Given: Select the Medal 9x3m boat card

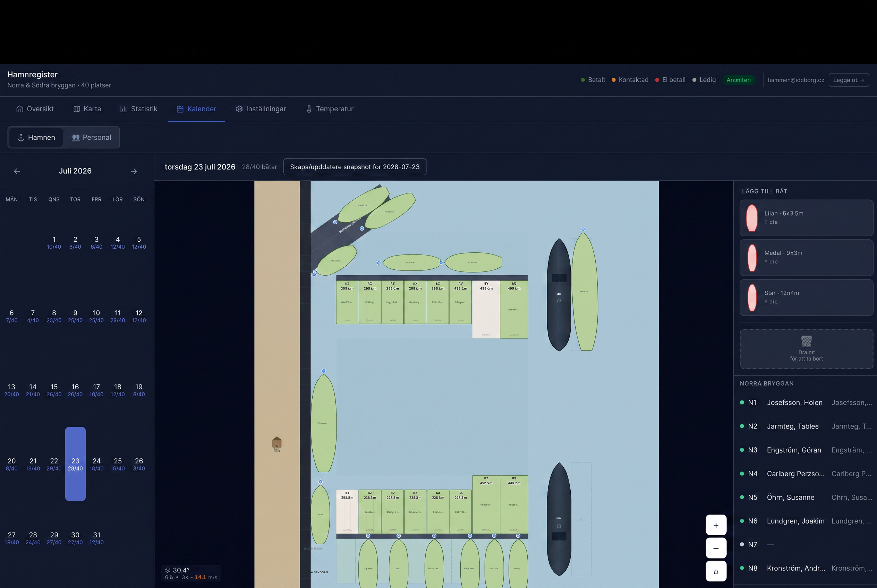Looking at the screenshot, I should (806, 258).
